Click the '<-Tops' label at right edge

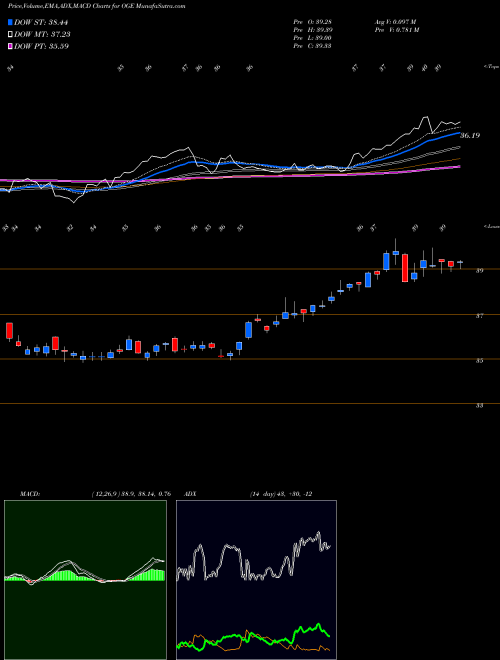pos(491,67)
